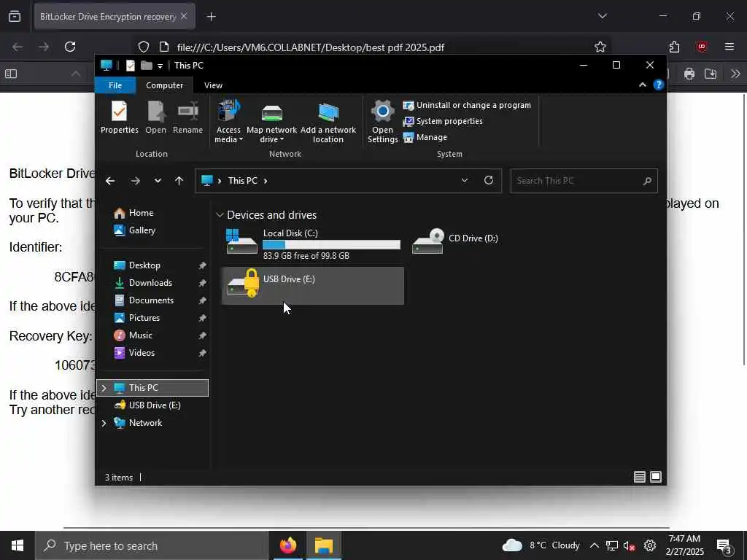This screenshot has height=560, width=747.
Task: Go forward in File Explorer
Action: [x=135, y=181]
